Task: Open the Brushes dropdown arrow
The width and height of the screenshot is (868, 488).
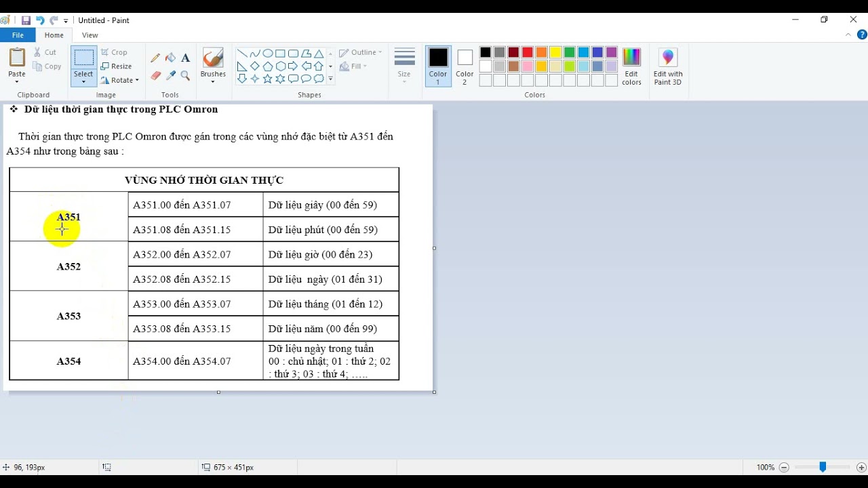Action: coord(213,82)
